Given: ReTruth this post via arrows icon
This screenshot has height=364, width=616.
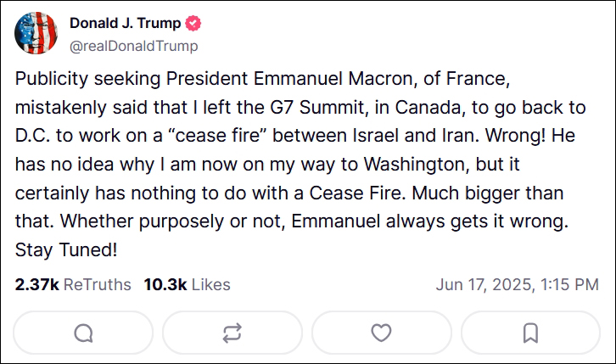Looking at the screenshot, I should tap(232, 333).
